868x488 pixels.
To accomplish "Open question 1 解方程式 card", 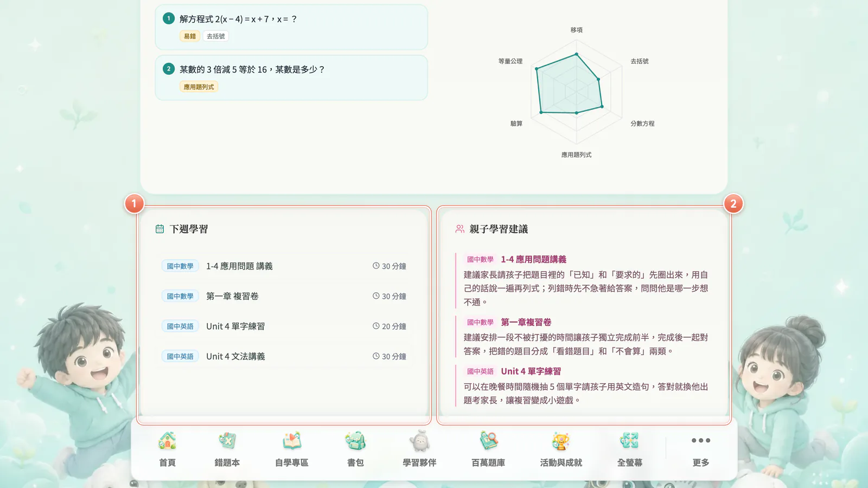I will tap(291, 27).
